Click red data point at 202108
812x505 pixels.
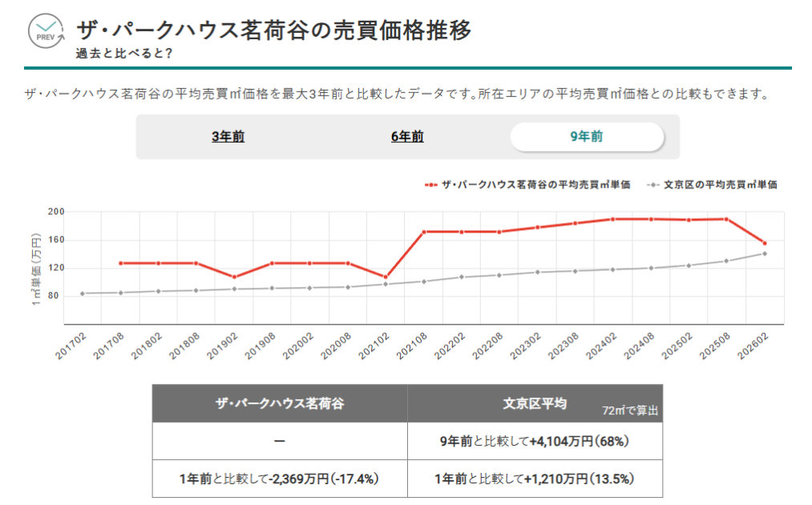coord(422,232)
